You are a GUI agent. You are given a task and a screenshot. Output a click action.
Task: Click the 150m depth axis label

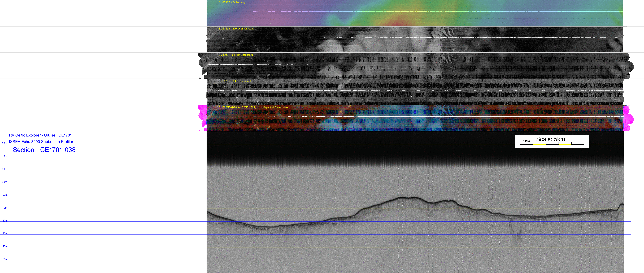click(x=5, y=259)
